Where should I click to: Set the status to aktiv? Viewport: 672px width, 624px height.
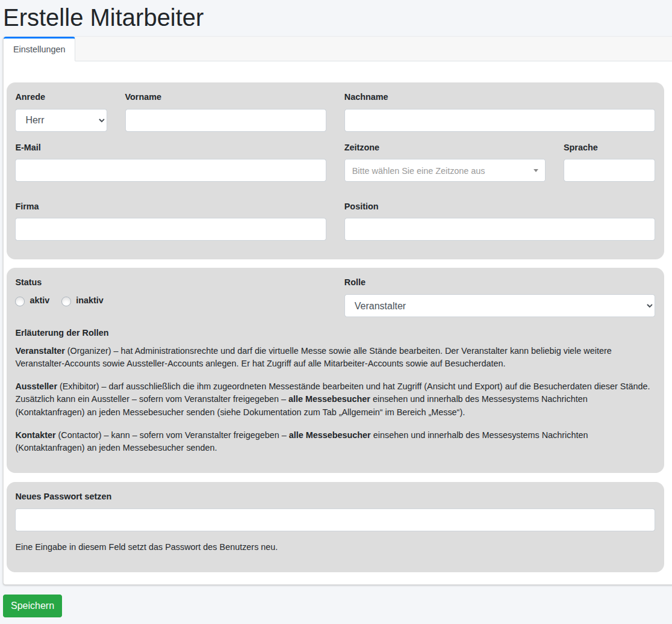(20, 301)
